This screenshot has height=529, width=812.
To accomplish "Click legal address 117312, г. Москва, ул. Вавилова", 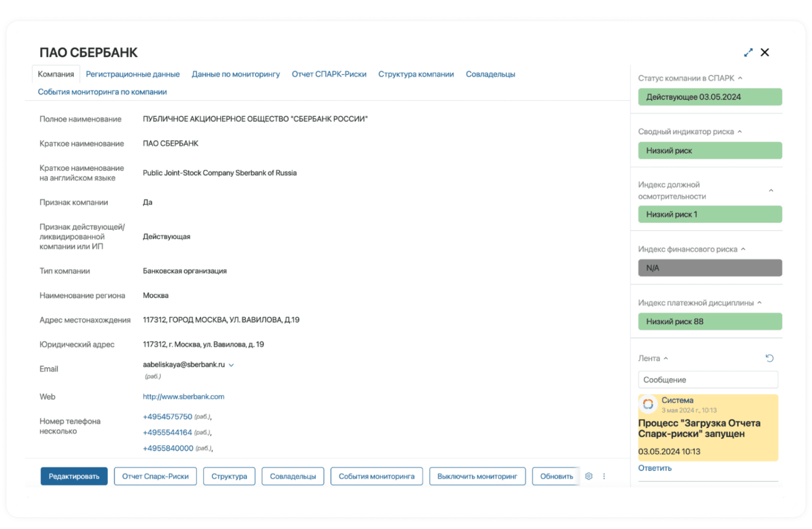I will click(x=203, y=345).
